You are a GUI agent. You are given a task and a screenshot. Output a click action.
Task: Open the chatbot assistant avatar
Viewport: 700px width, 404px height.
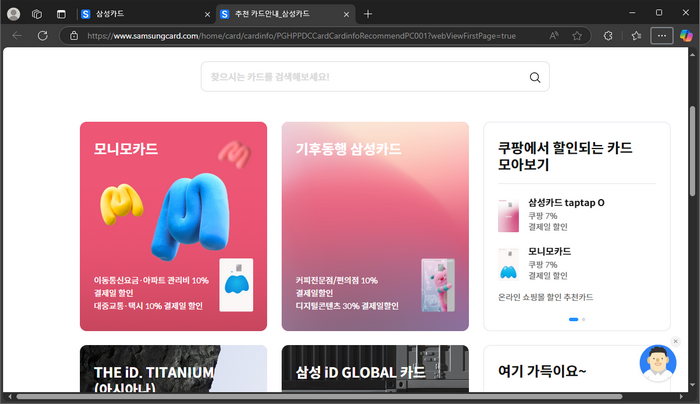(658, 363)
